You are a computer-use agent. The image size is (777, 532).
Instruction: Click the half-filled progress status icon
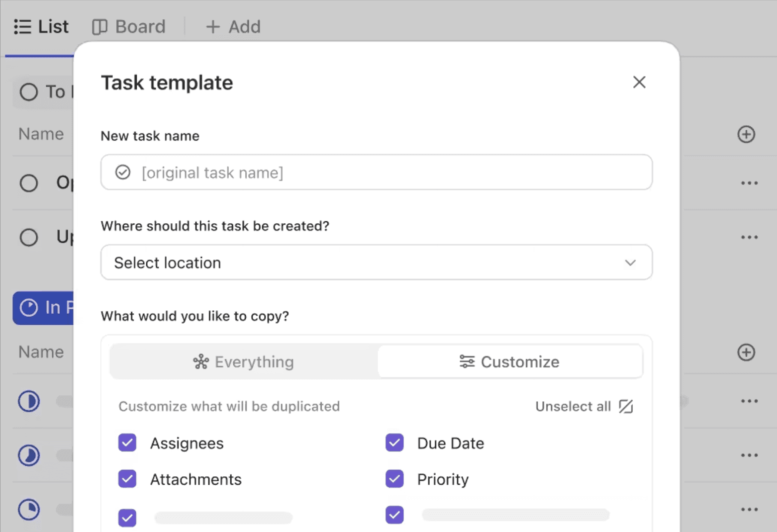29,401
